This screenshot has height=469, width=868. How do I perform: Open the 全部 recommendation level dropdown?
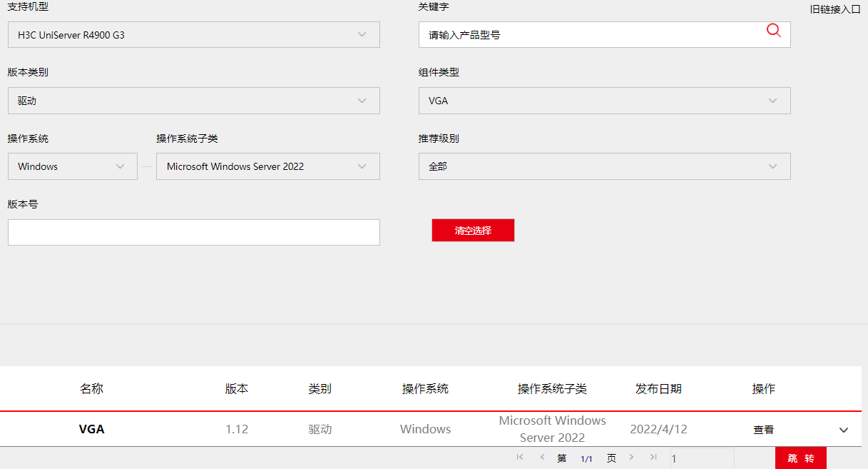pyautogui.click(x=605, y=166)
